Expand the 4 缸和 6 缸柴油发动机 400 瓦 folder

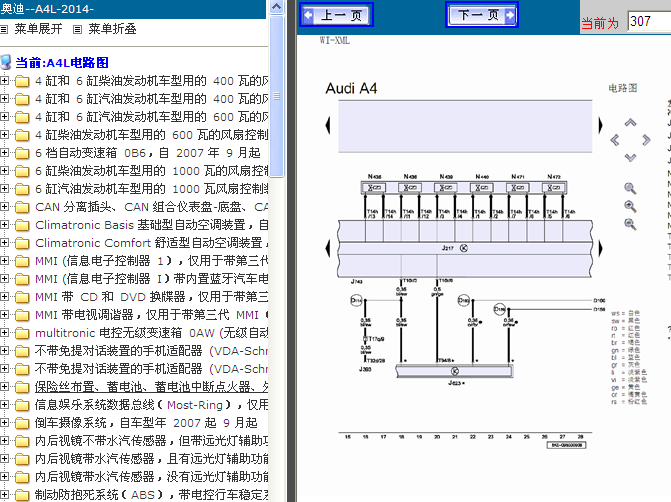(x=5, y=80)
